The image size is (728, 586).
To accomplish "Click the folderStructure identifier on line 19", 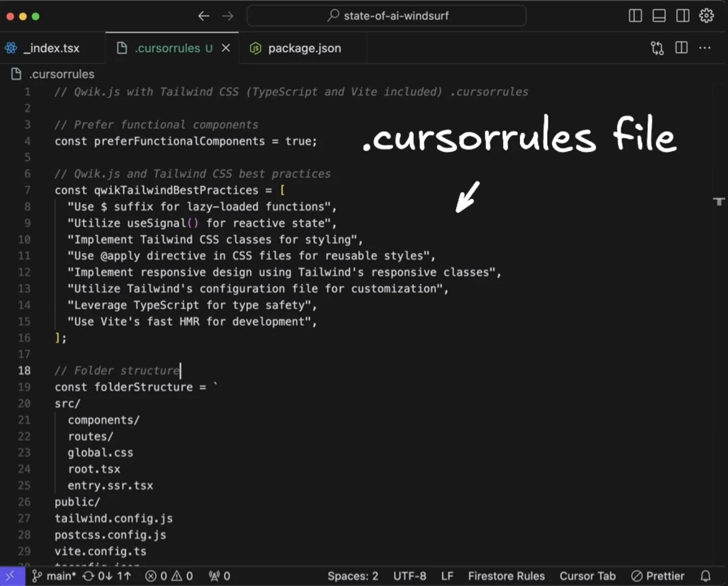I will [143, 387].
